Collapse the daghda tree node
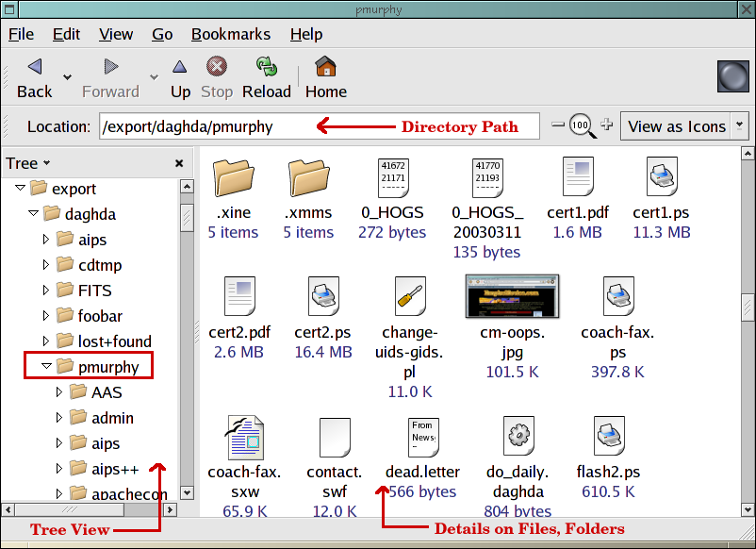The width and height of the screenshot is (756, 549). tap(33, 213)
